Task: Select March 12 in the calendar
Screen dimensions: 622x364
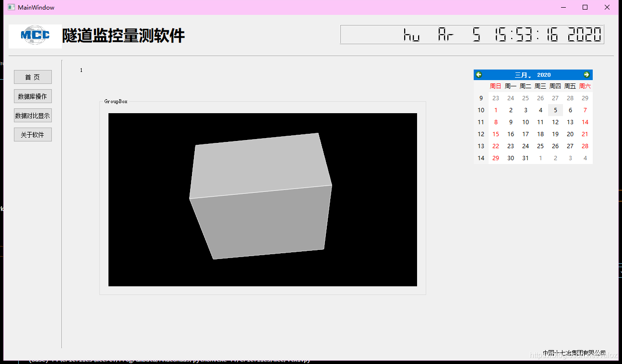Action: pyautogui.click(x=555, y=122)
